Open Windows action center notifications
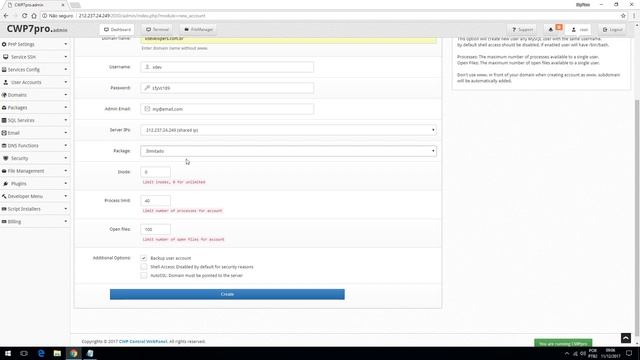Screen dimensions: 640x360 tap(629, 353)
